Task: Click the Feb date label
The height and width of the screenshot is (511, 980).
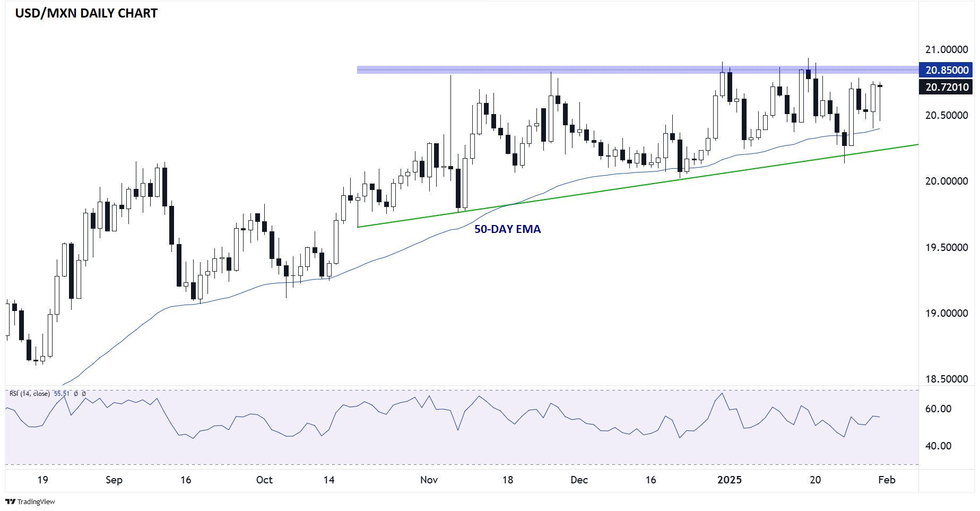Action: click(887, 480)
